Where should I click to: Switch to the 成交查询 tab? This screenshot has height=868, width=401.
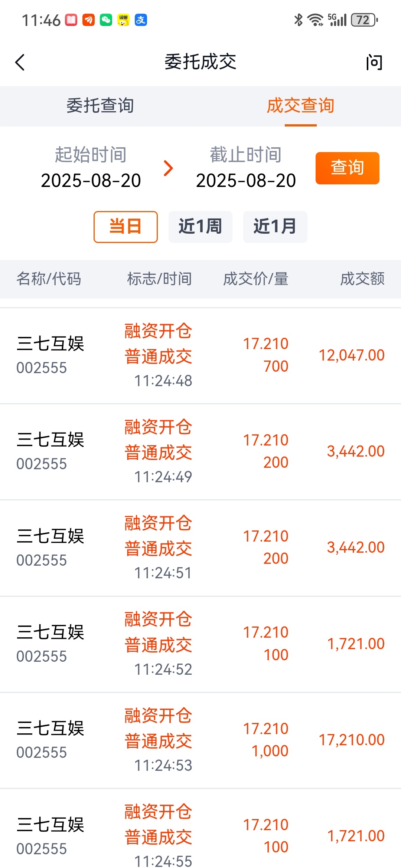click(301, 106)
